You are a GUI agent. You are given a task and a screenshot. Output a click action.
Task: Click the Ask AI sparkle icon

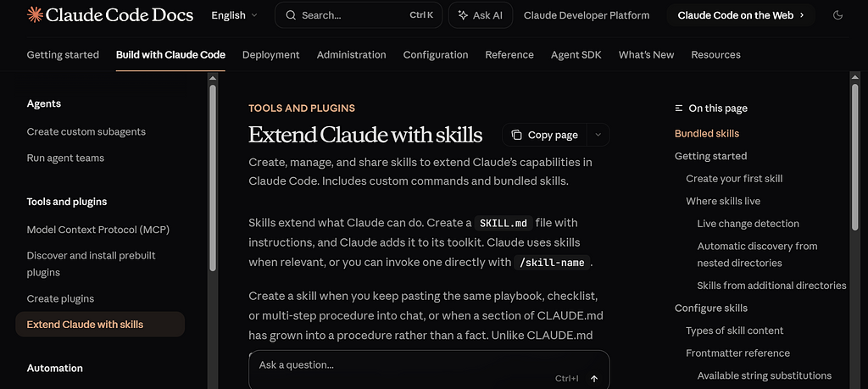463,15
